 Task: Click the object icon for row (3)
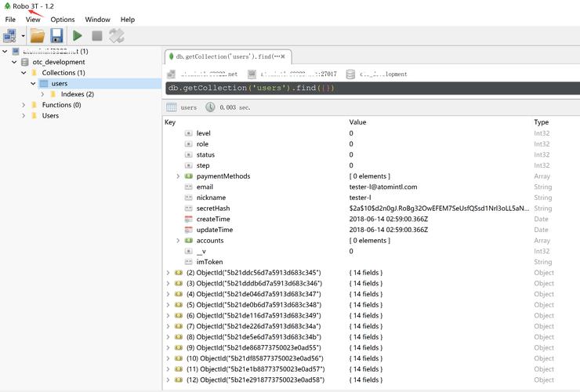pos(179,284)
